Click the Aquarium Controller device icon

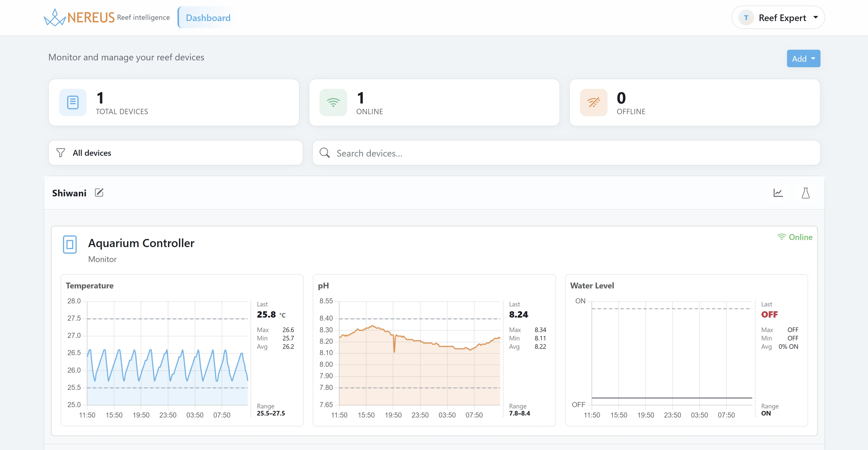[x=70, y=244]
